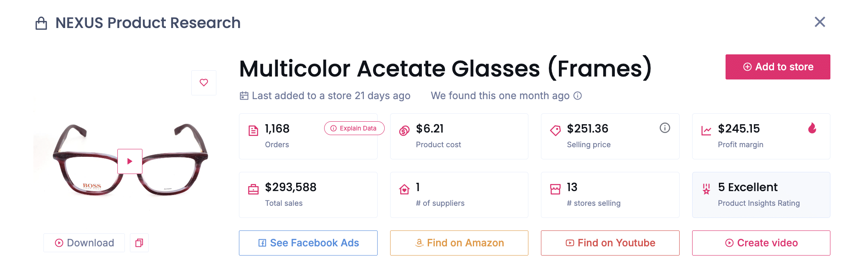Click Find on Youtube button

click(x=610, y=243)
